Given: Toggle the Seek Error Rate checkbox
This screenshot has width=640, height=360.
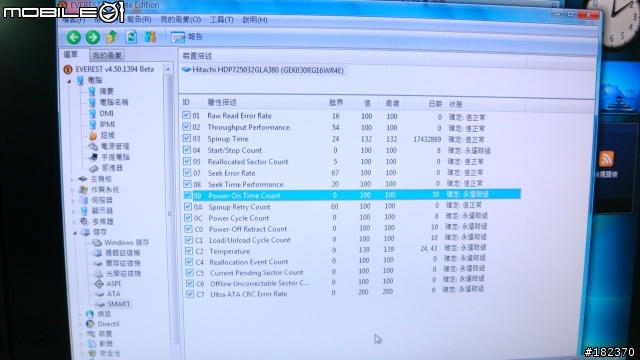Looking at the screenshot, I should (187, 173).
